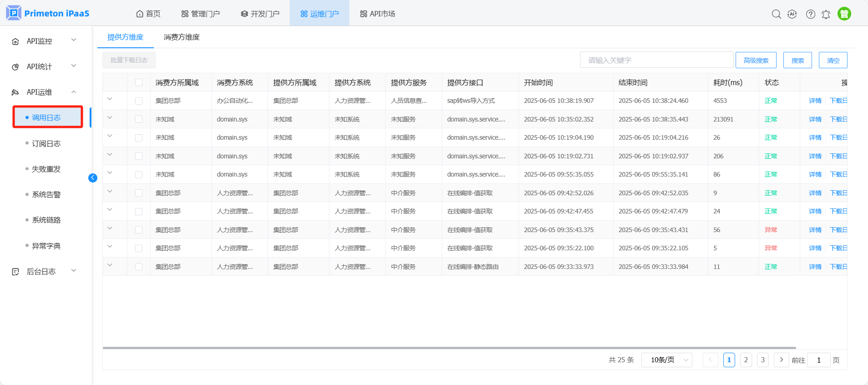
Task: Select checkbox of 在线编排-静态路由 row
Action: tap(139, 267)
